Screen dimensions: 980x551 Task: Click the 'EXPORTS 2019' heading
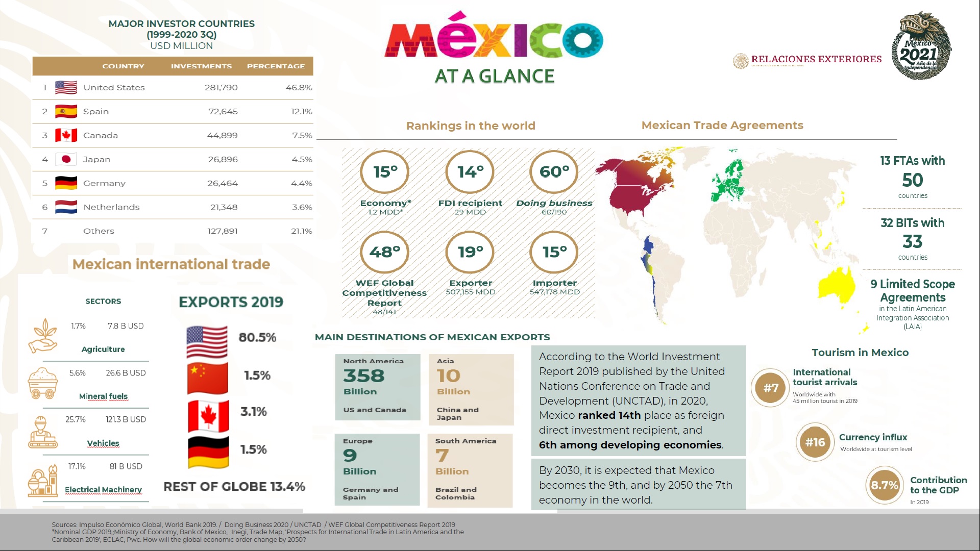[x=231, y=302]
